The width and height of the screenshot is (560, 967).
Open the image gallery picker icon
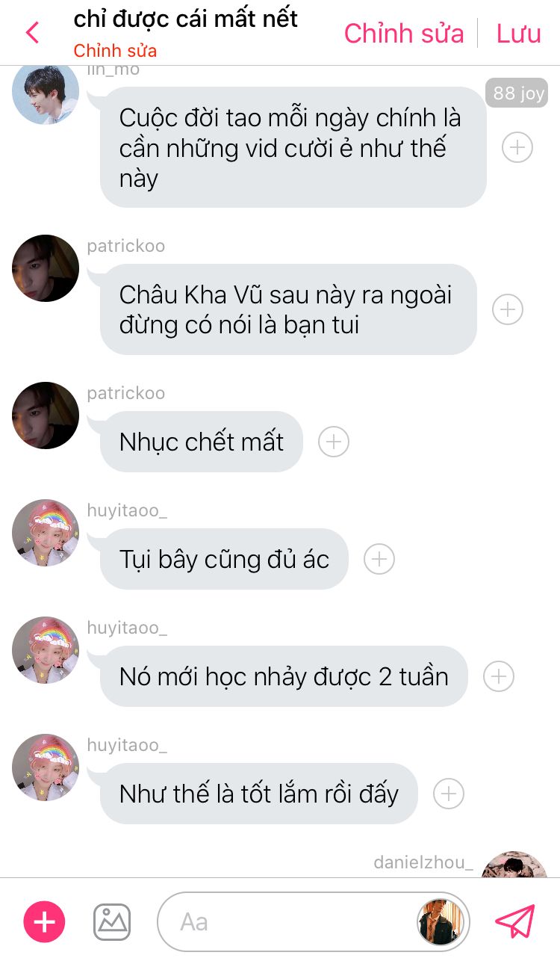[x=112, y=921]
